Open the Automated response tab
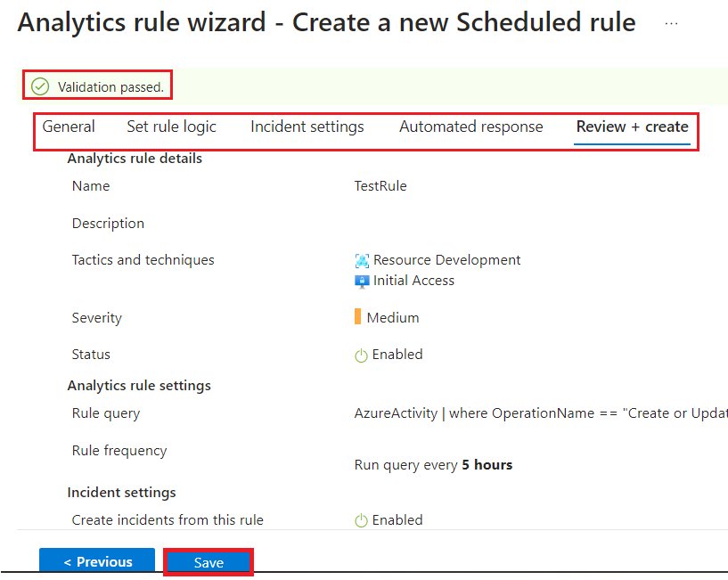This screenshot has width=728, height=580. (470, 127)
